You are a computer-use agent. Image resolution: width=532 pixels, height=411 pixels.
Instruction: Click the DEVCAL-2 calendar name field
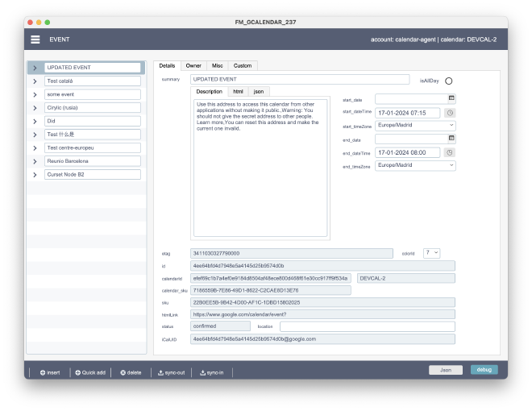[406, 278]
